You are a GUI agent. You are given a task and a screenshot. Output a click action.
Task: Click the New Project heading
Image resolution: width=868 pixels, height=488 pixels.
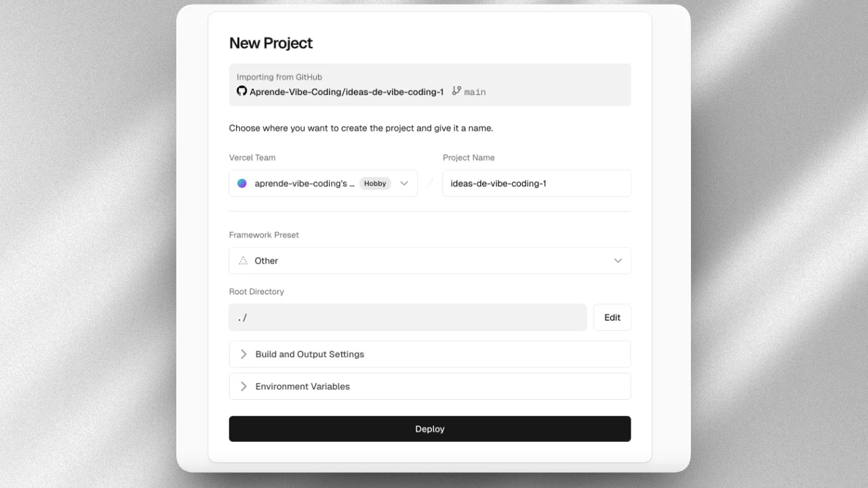[271, 43]
